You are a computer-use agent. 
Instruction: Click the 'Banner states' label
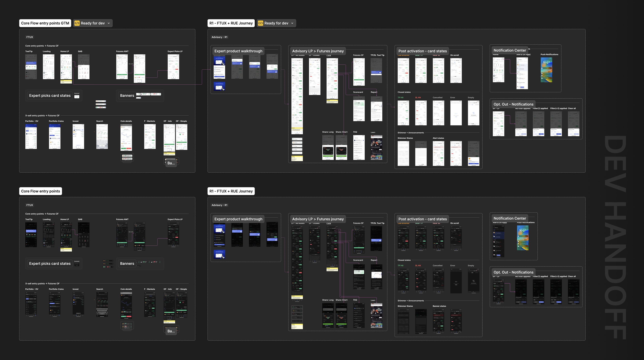coord(439,306)
